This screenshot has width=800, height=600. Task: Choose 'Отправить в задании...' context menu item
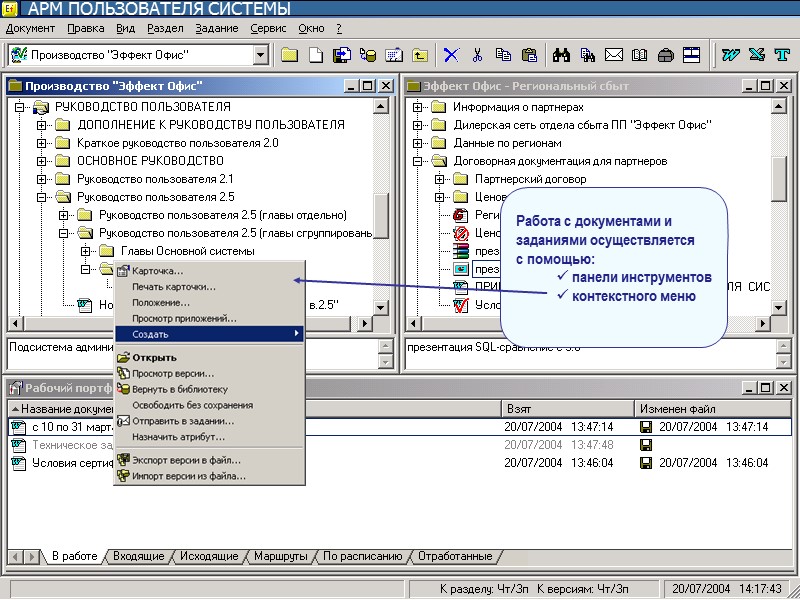(x=210, y=421)
